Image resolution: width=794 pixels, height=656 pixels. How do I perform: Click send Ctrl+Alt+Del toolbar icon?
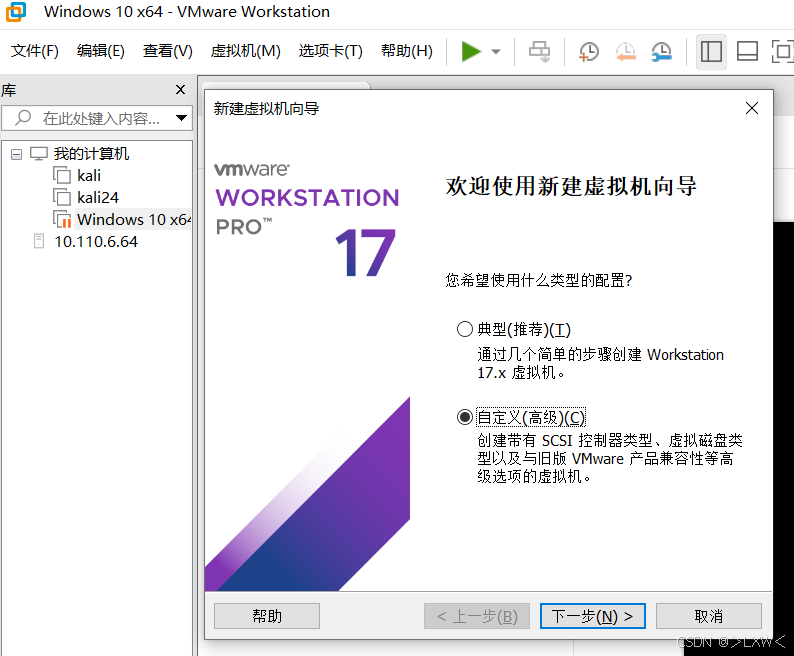click(x=539, y=52)
